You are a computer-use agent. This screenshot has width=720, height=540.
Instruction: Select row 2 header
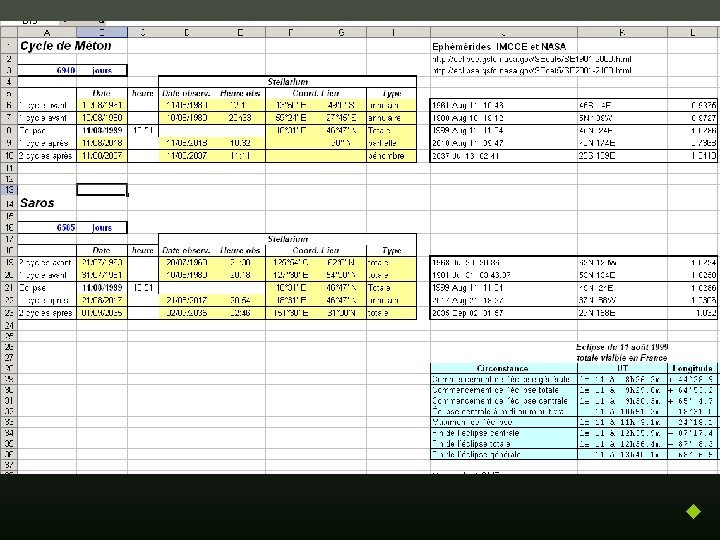(9, 59)
